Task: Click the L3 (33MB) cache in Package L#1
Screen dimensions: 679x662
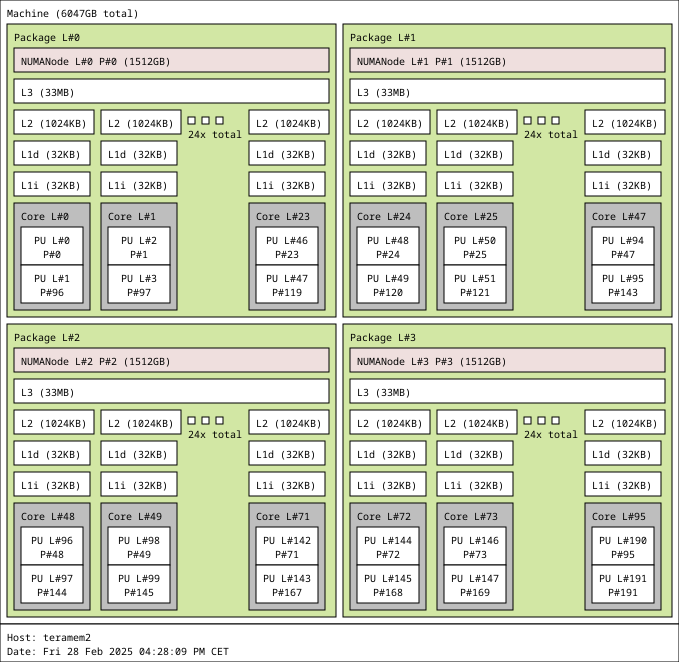Action: point(507,92)
